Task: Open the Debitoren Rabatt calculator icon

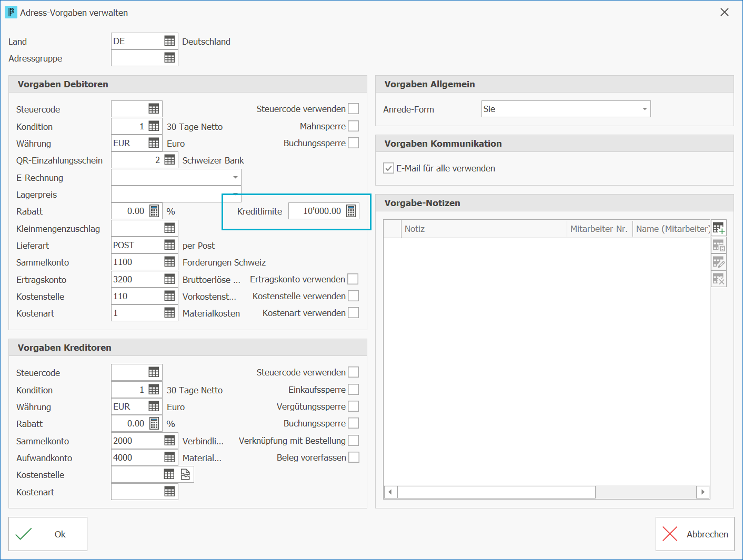Action: pos(154,211)
